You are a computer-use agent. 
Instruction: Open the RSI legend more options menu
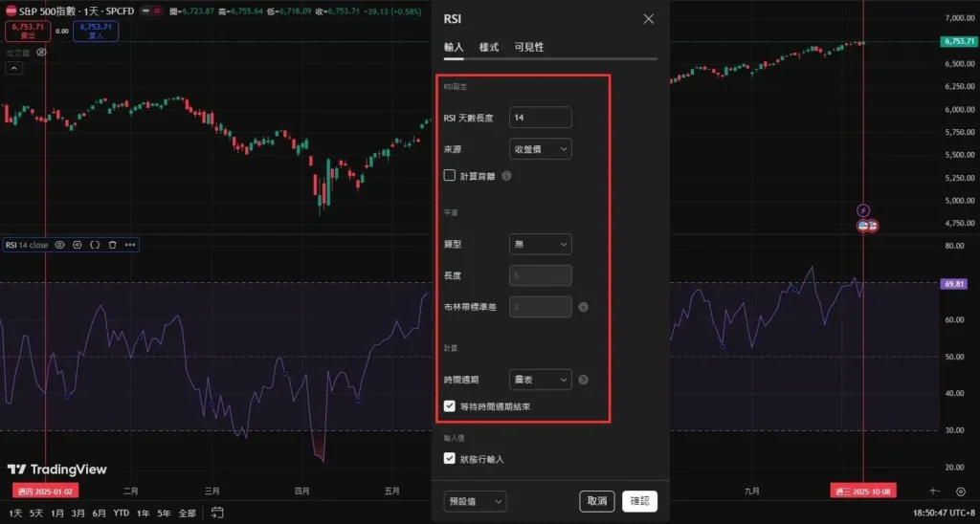(x=130, y=245)
